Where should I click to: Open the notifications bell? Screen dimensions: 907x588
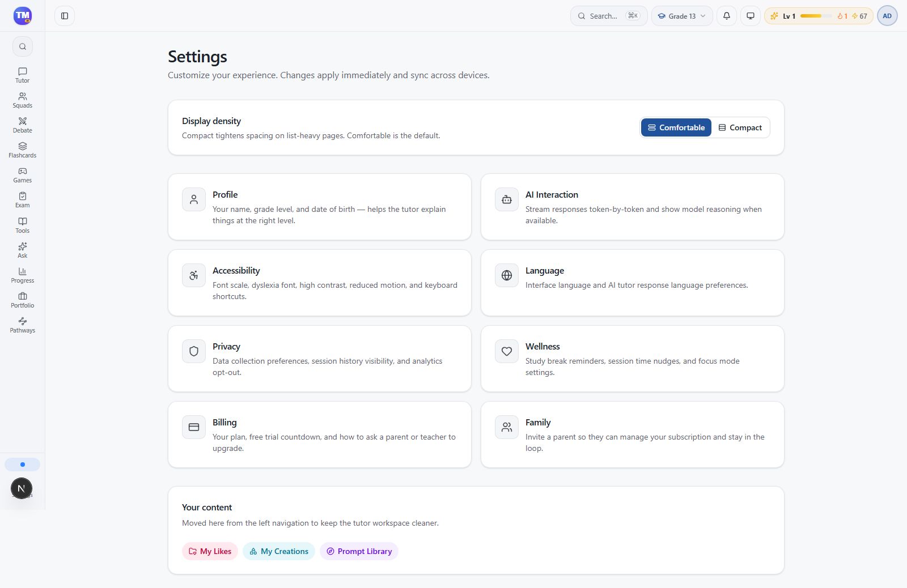pyautogui.click(x=727, y=16)
